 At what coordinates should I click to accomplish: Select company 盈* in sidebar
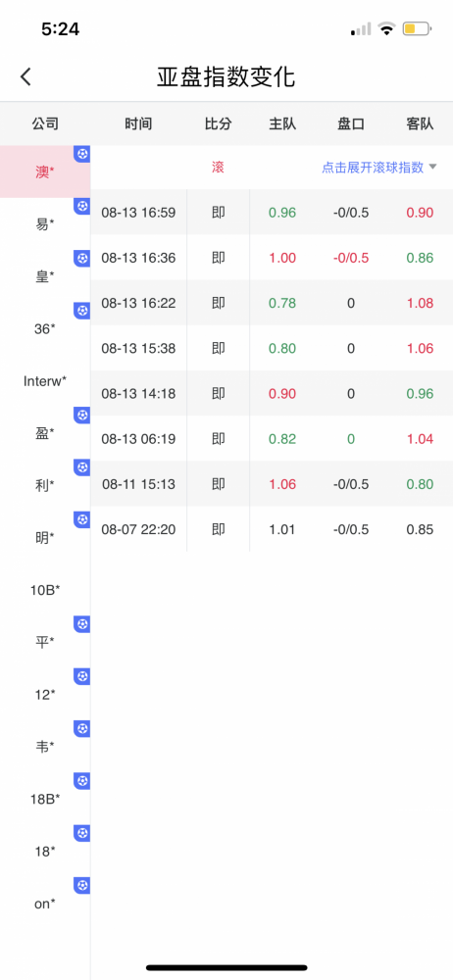pyautogui.click(x=45, y=432)
